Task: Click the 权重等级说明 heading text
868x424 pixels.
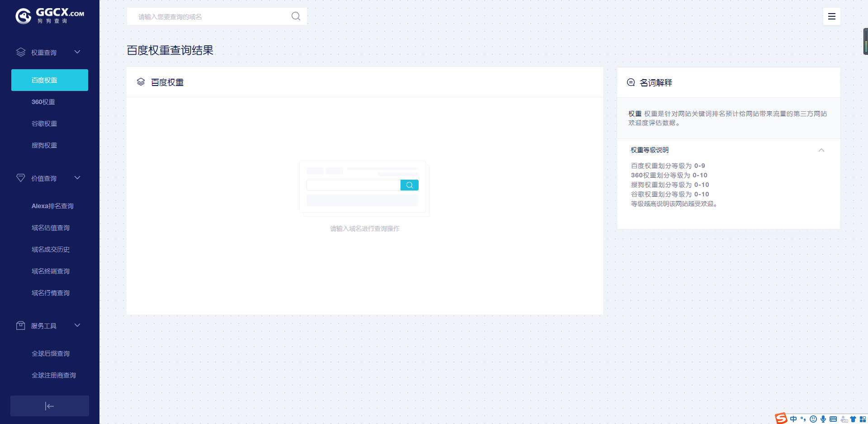Action: tap(650, 150)
